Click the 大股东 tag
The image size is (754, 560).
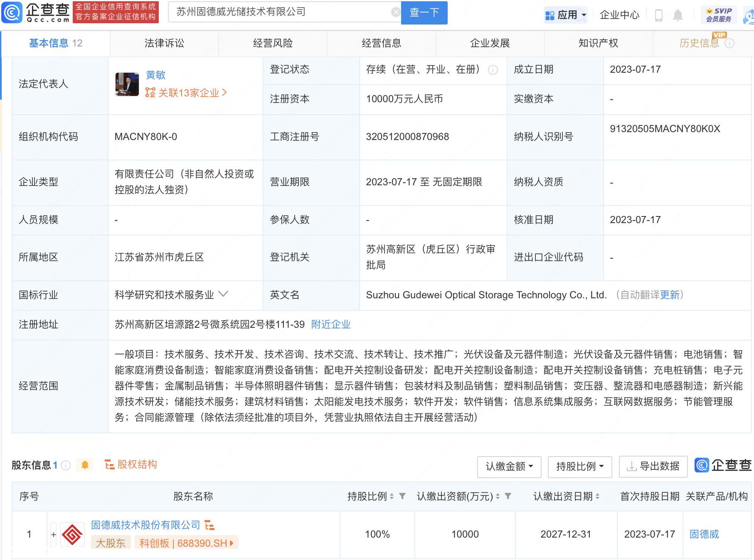(111, 543)
